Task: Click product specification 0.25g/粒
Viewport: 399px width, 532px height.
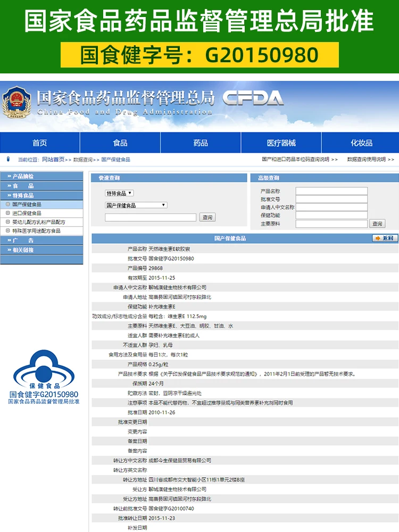Action: [159, 364]
